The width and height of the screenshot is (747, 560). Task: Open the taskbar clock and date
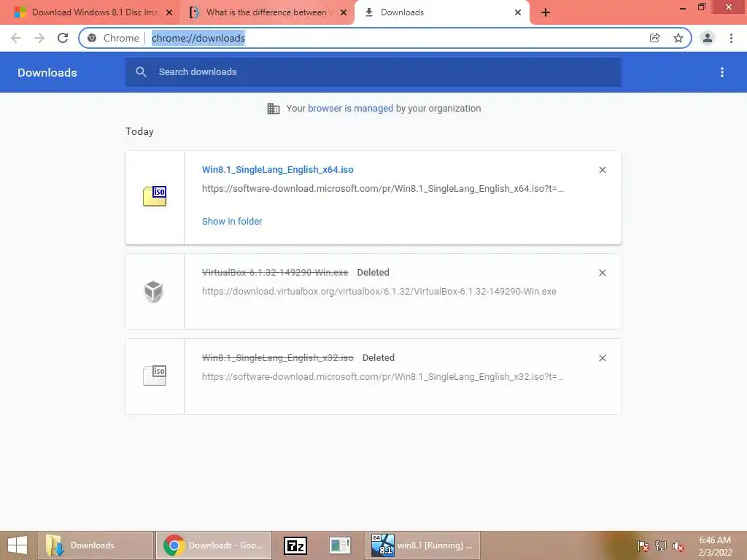(x=715, y=546)
